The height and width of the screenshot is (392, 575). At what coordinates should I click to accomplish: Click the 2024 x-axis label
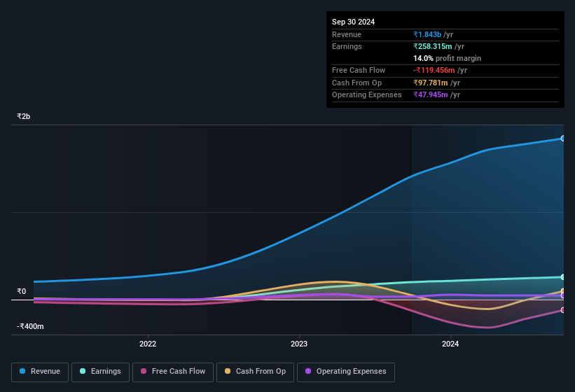coord(450,344)
